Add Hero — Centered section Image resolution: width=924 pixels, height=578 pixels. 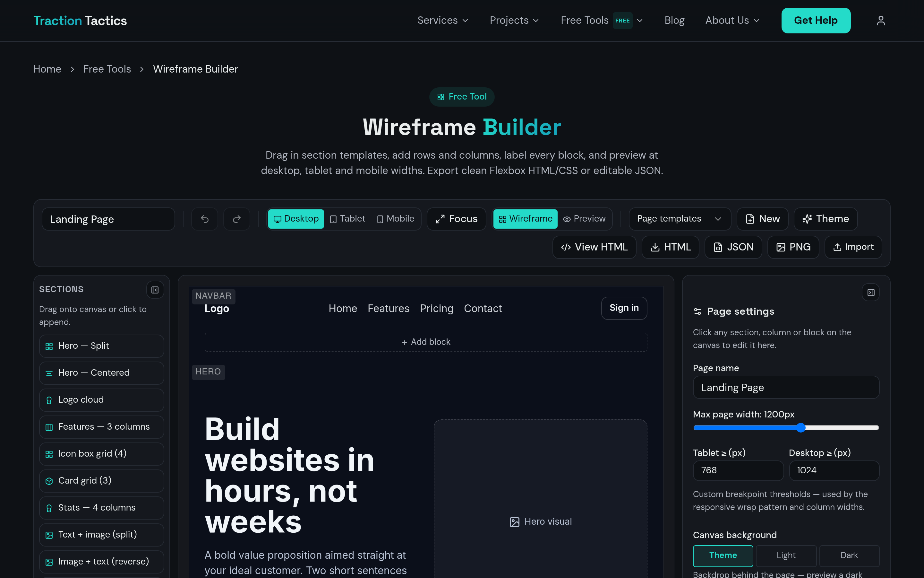pyautogui.click(x=102, y=373)
